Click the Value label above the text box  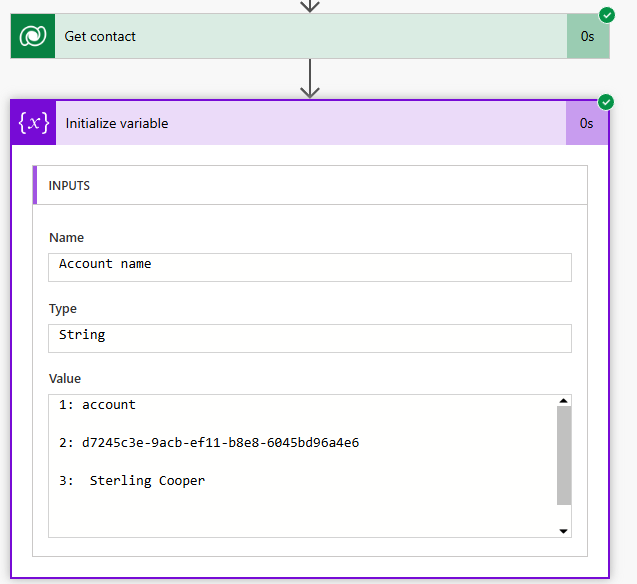pos(65,379)
